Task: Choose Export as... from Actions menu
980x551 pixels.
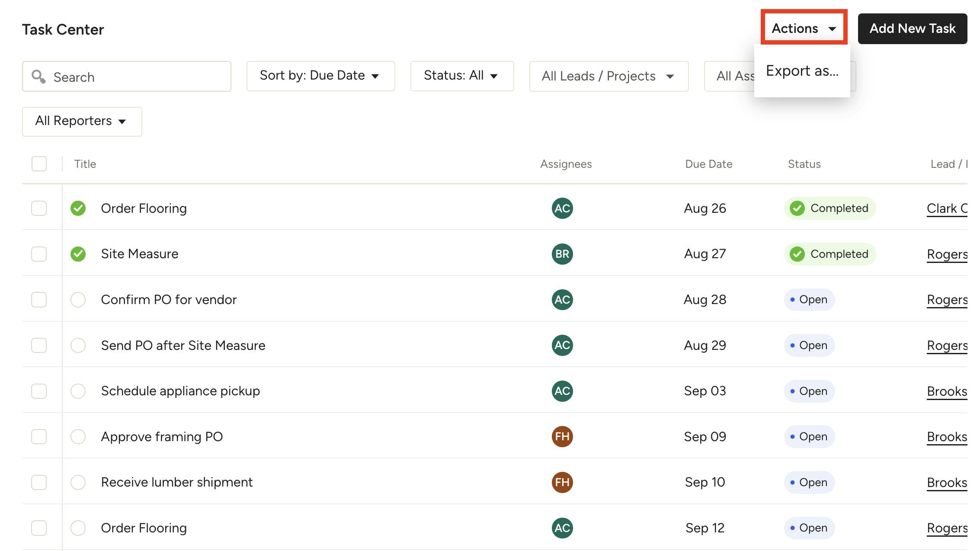Action: tap(802, 71)
